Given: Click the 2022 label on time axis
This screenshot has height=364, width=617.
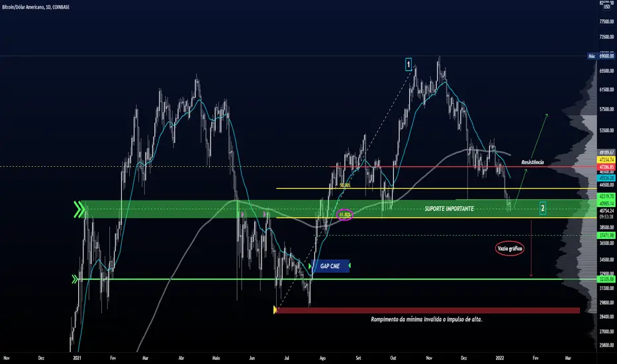Looking at the screenshot, I should (500, 358).
